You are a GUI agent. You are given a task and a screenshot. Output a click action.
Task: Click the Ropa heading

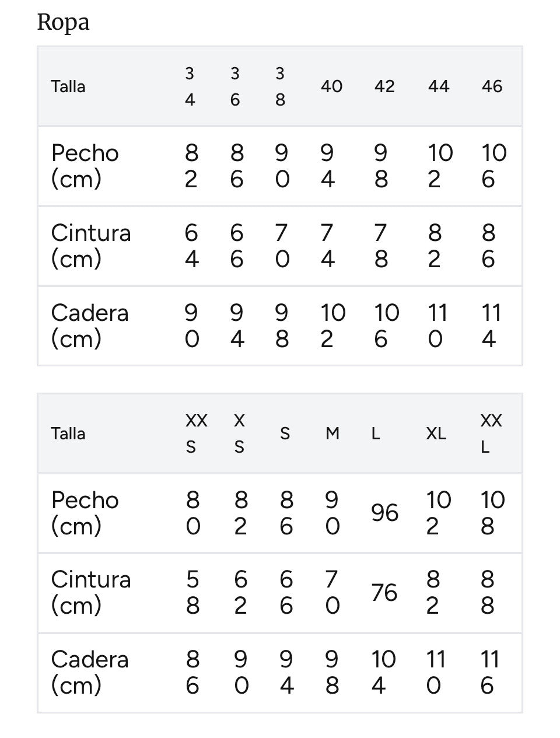63,23
